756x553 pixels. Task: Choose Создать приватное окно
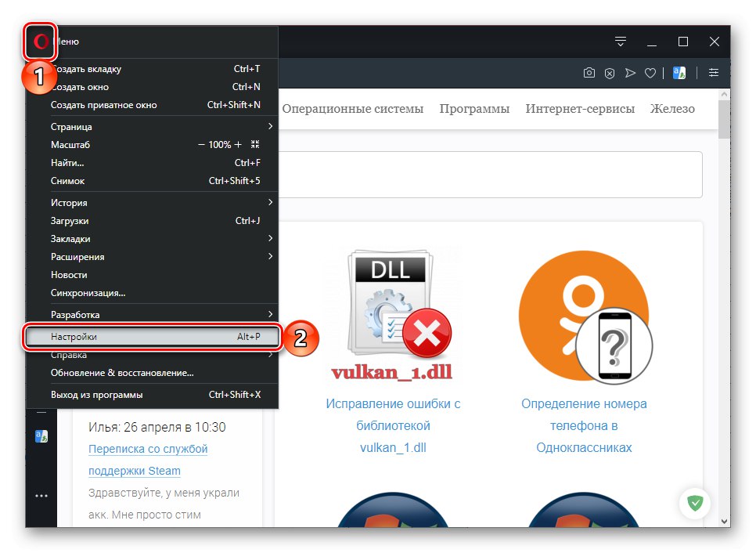[x=152, y=105]
